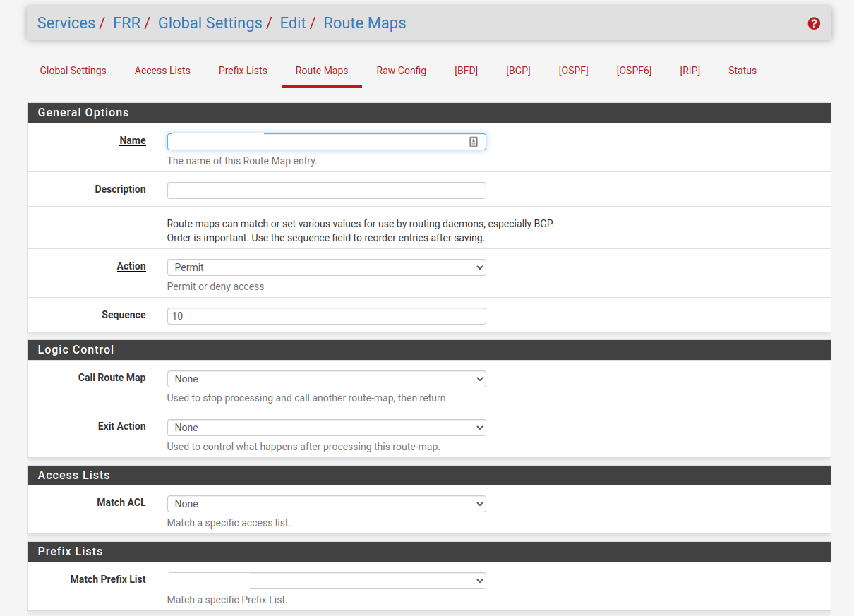Click the Prefix Lists section header
854x616 pixels.
pos(429,552)
